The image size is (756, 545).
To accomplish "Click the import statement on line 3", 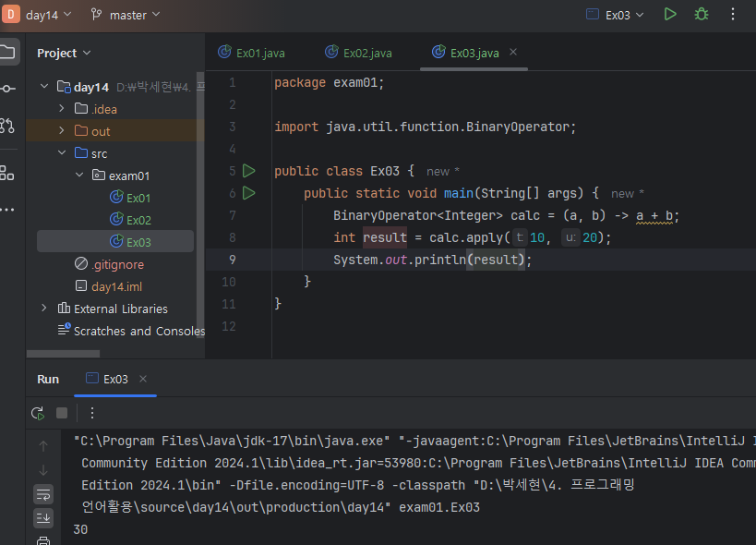I will point(426,127).
